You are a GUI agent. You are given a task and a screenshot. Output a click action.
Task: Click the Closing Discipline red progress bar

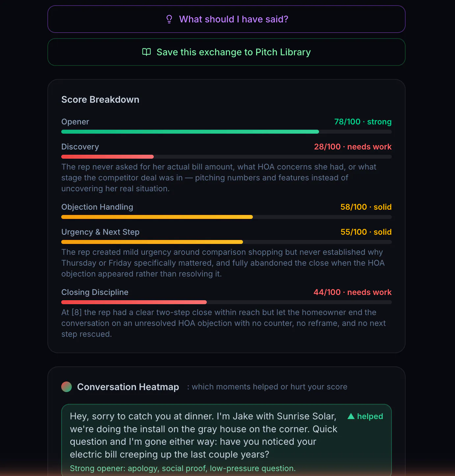coord(227,302)
